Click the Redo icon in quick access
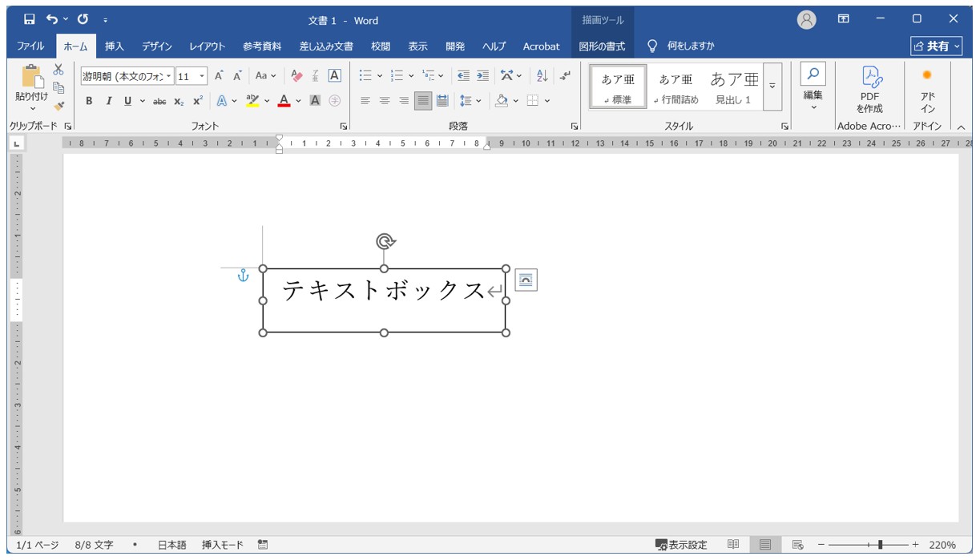The width and height of the screenshot is (980, 560). [x=83, y=18]
